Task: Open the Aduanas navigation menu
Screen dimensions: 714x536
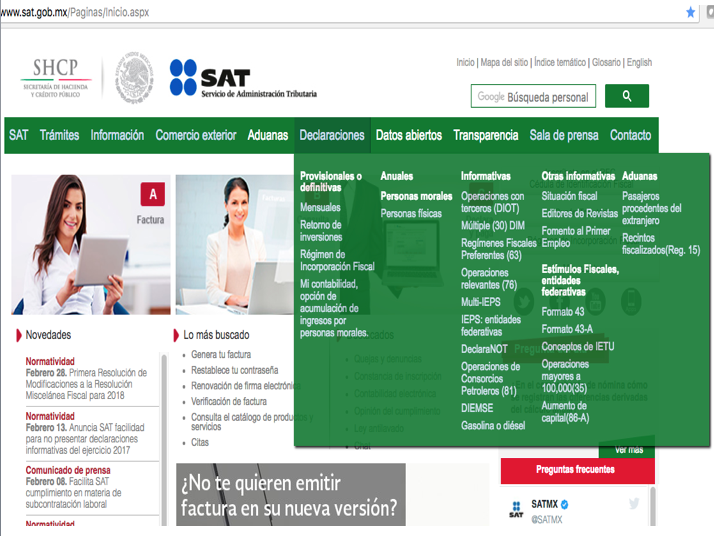Action: click(x=268, y=135)
